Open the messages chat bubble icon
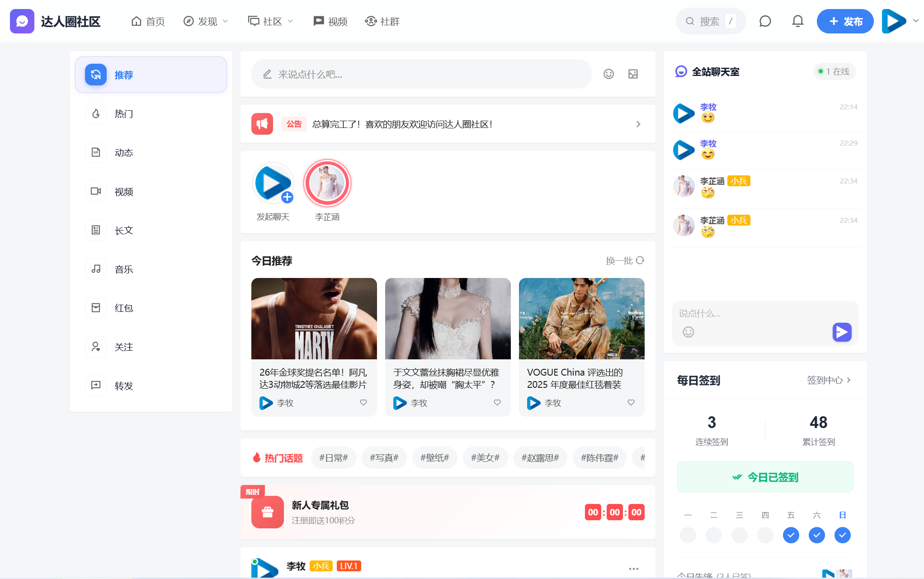Viewport: 924px width, 579px height. point(765,21)
